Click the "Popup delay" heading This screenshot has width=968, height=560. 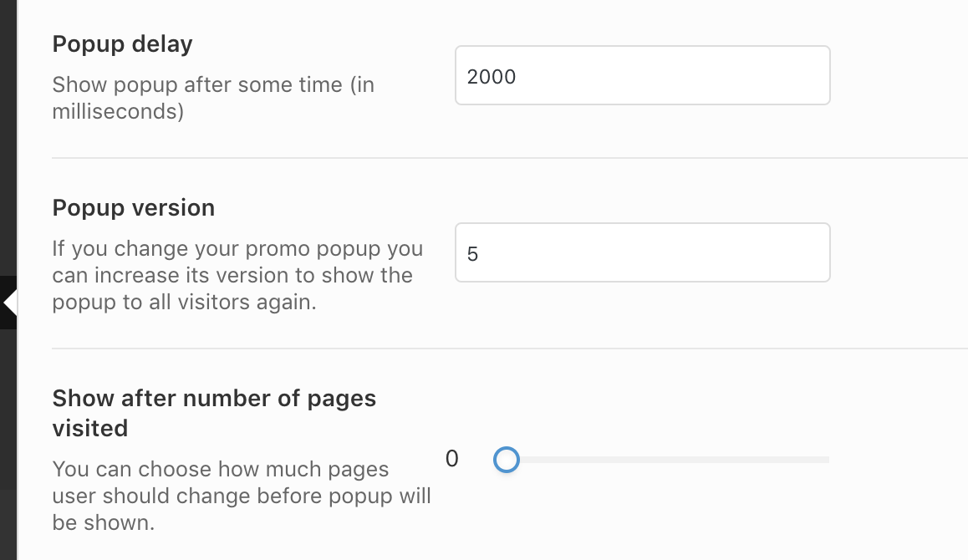pyautogui.click(x=123, y=44)
